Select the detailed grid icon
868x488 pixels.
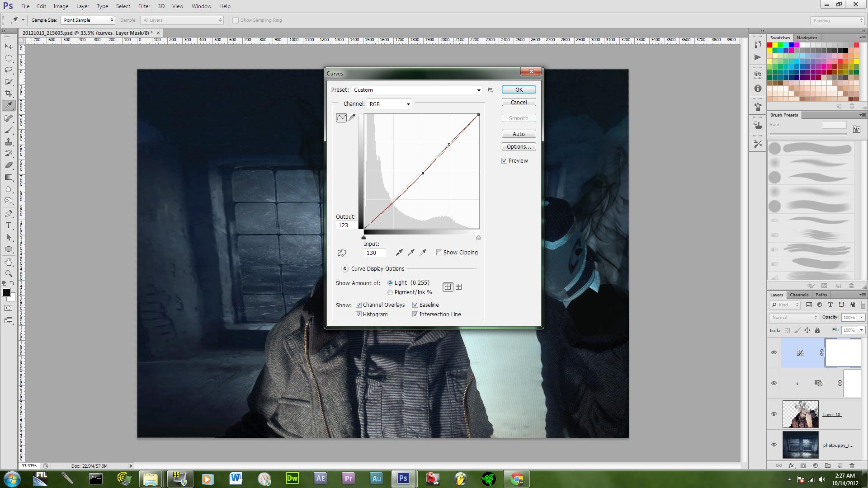click(x=459, y=287)
